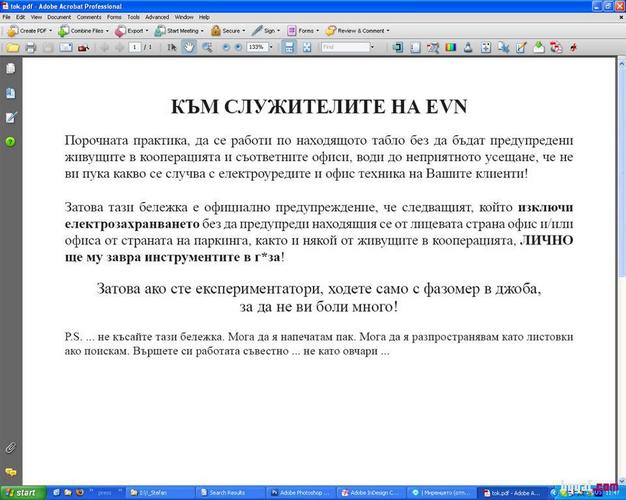The width and height of the screenshot is (626, 500).
Task: Click the Start Meeting button
Action: 180,31
